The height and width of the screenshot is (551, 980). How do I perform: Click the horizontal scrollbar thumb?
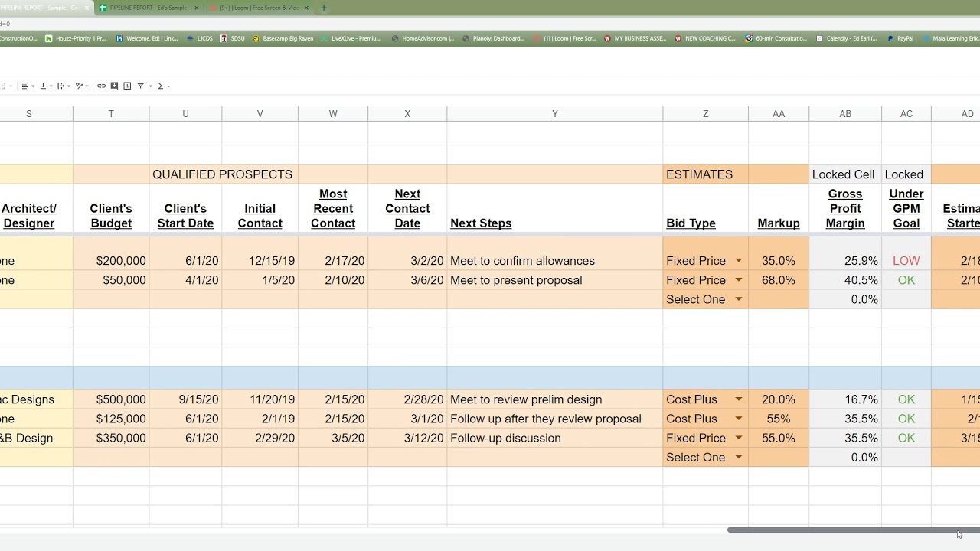[854, 530]
